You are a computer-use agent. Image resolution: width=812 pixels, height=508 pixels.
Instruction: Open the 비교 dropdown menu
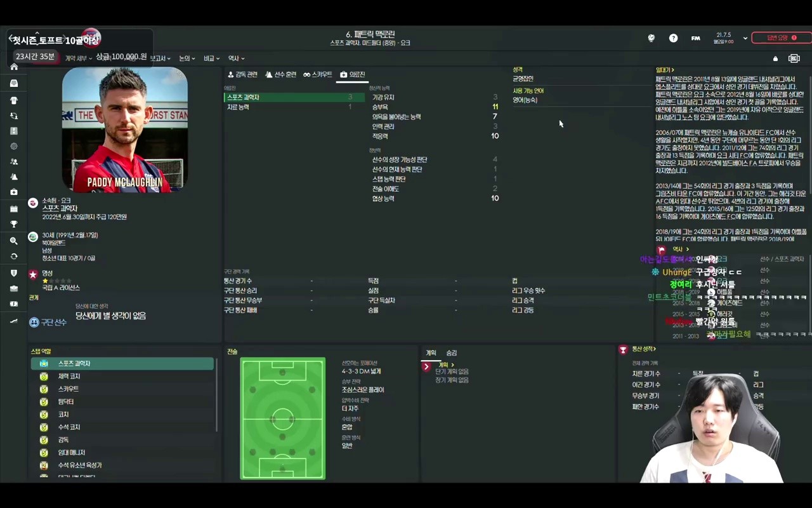(211, 58)
